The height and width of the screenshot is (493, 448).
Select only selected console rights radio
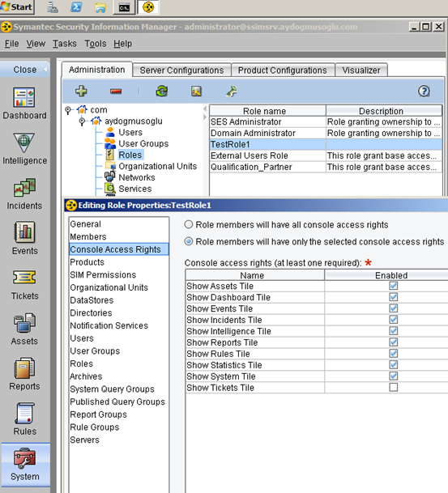pyautogui.click(x=189, y=241)
